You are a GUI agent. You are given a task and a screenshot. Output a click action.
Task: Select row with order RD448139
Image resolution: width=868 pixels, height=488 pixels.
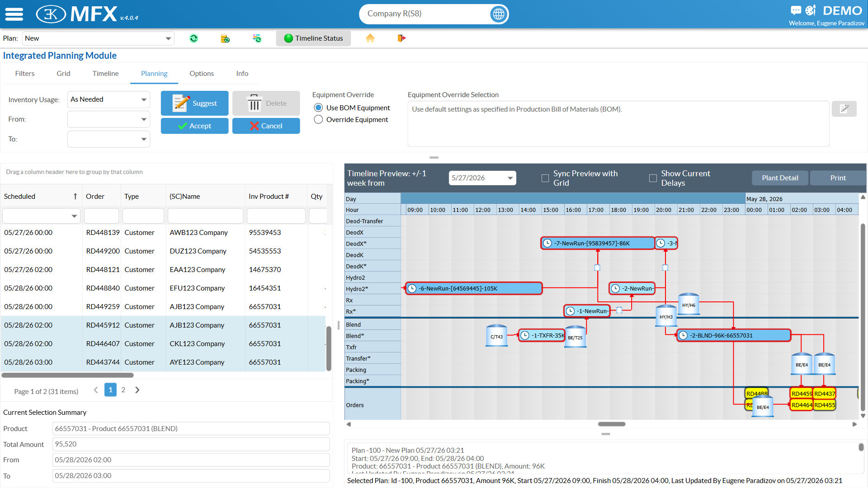(163, 232)
